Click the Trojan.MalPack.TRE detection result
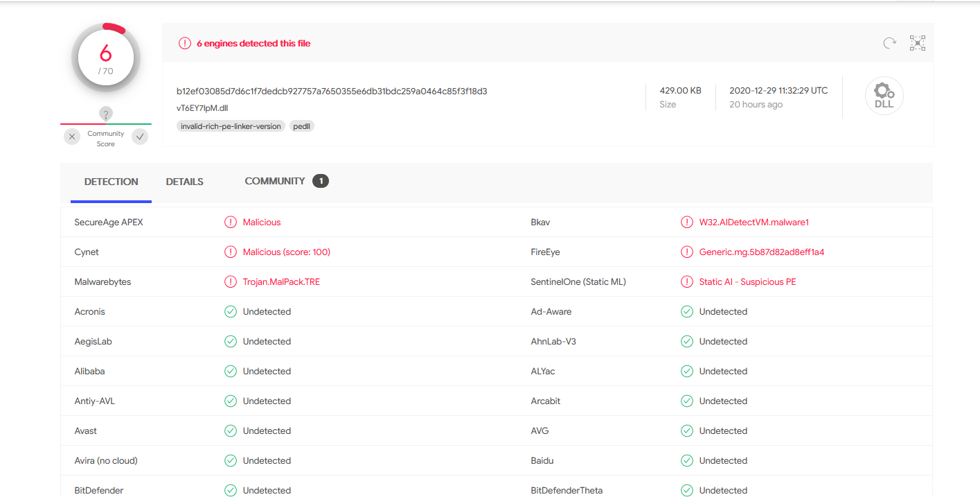The width and height of the screenshot is (980, 497). pos(281,282)
